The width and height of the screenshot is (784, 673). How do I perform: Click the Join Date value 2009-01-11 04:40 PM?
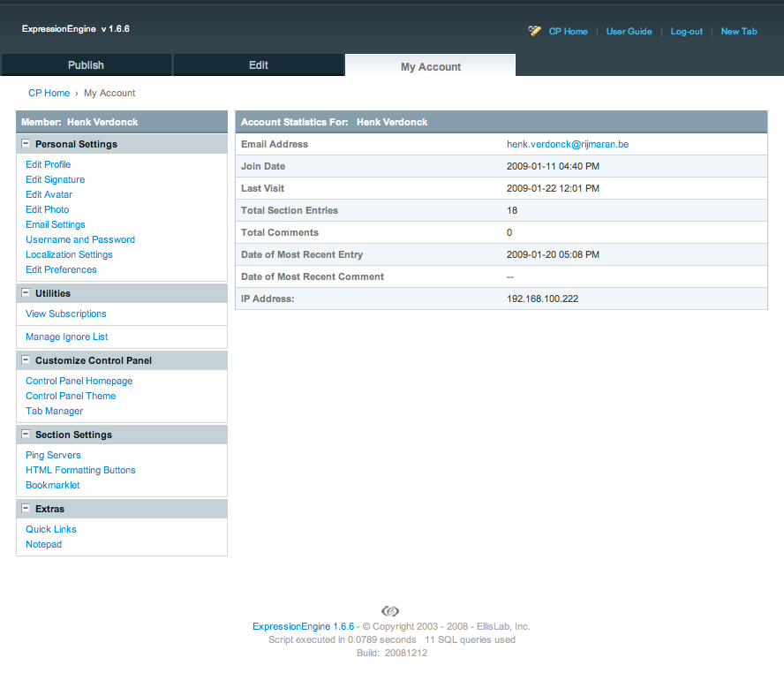(x=553, y=167)
